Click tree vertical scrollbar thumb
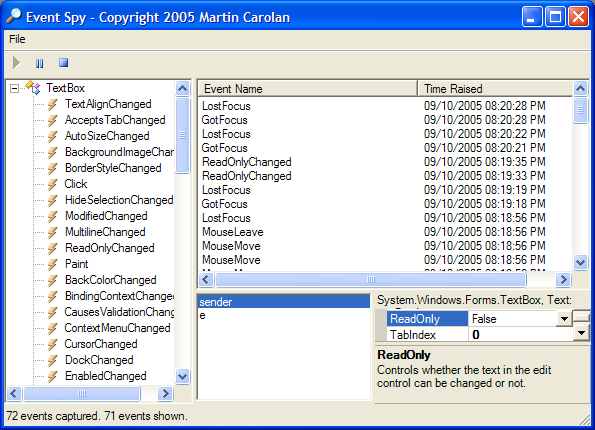Image resolution: width=595 pixels, height=430 pixels. click(x=183, y=135)
